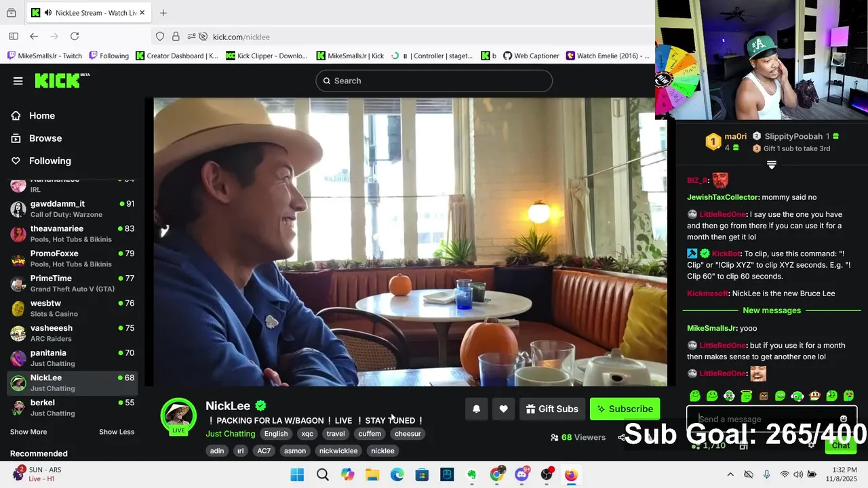Screen dimensions: 868x488
Task: Open Web Captioner bookmark
Action: point(530,56)
